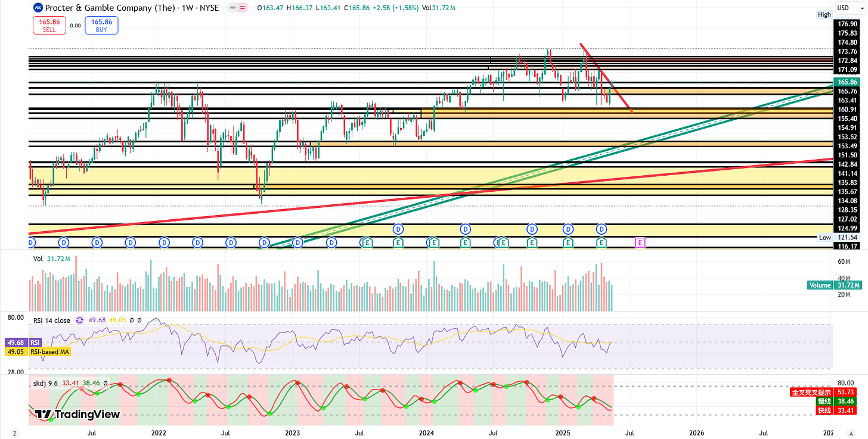The image size is (868, 439).
Task: Click the H166.37 high value
Action: 298,8
